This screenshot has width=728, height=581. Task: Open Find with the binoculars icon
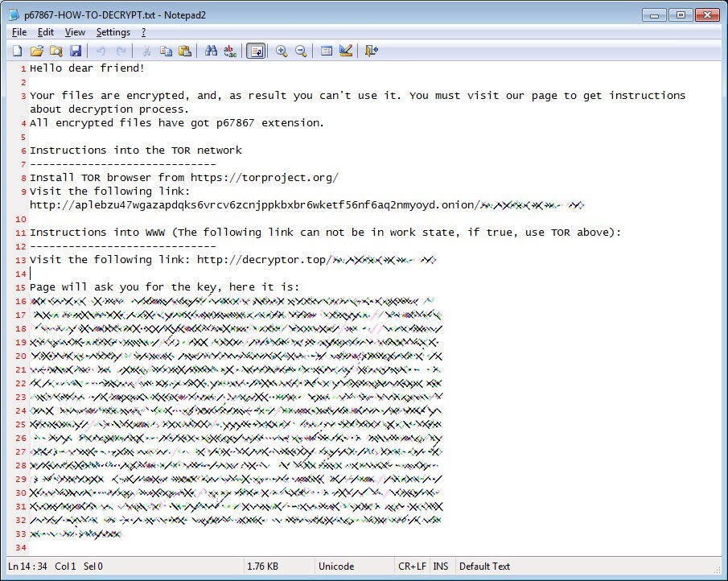(x=211, y=51)
